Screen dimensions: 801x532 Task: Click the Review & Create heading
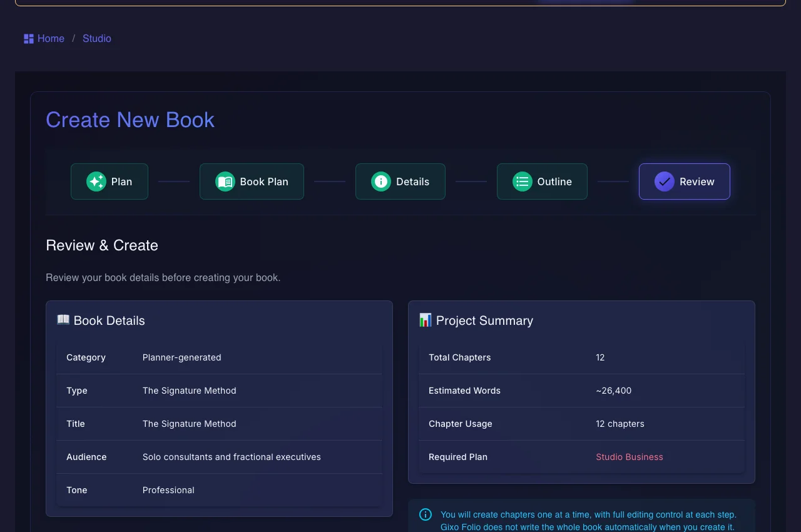(102, 245)
